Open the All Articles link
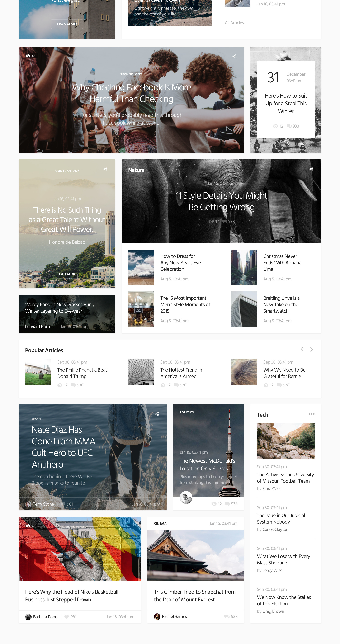The height and width of the screenshot is (644, 340). click(234, 23)
